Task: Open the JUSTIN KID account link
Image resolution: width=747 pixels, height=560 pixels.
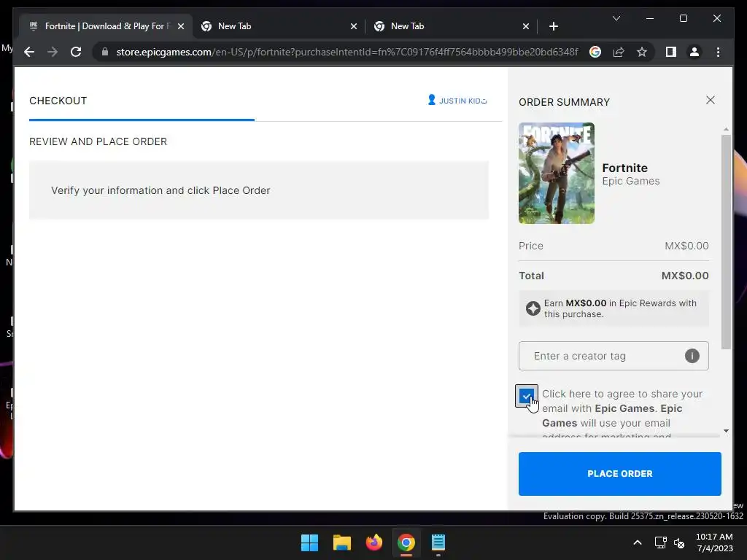Action: 457,101
